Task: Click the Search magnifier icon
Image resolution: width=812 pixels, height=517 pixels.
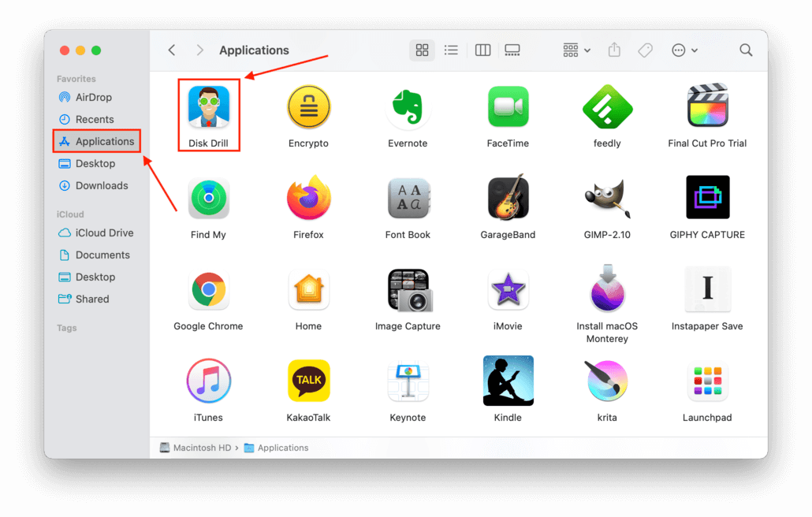Action: 746,50
